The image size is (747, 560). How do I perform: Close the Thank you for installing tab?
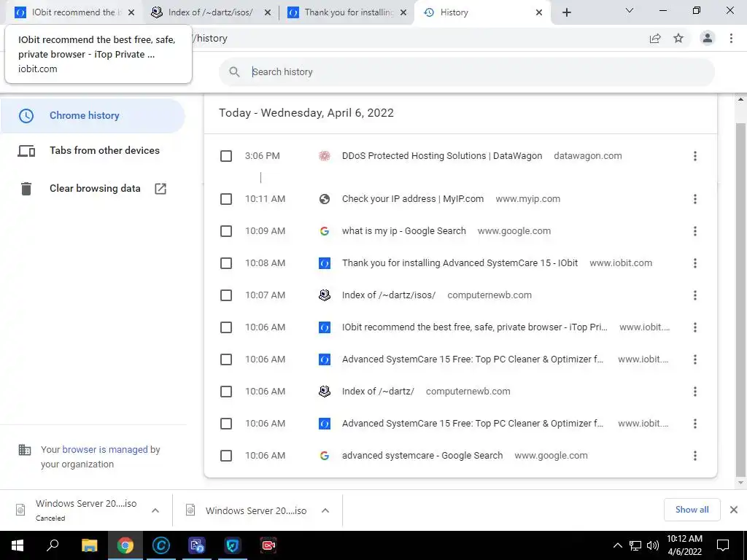tap(403, 12)
